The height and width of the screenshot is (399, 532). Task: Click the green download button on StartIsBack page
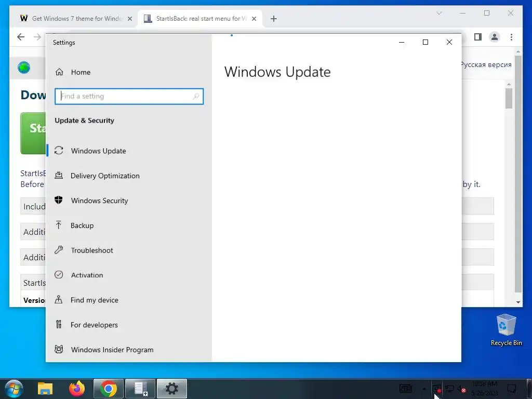coord(33,133)
